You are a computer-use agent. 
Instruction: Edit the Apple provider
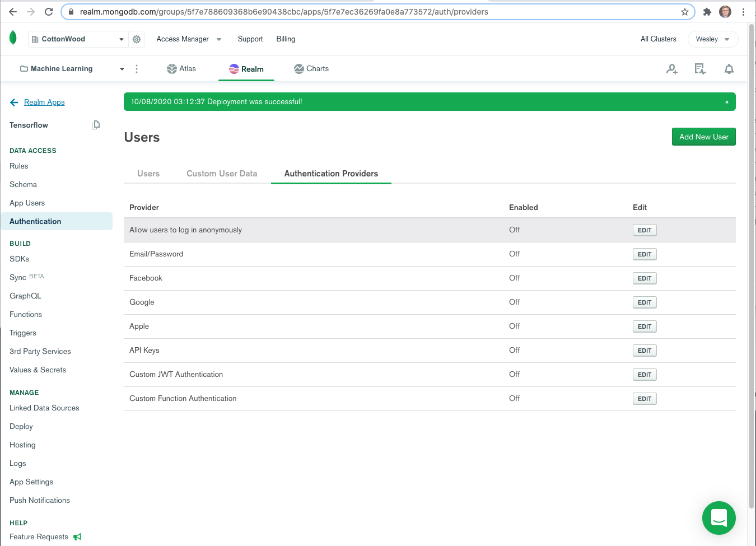click(x=645, y=326)
